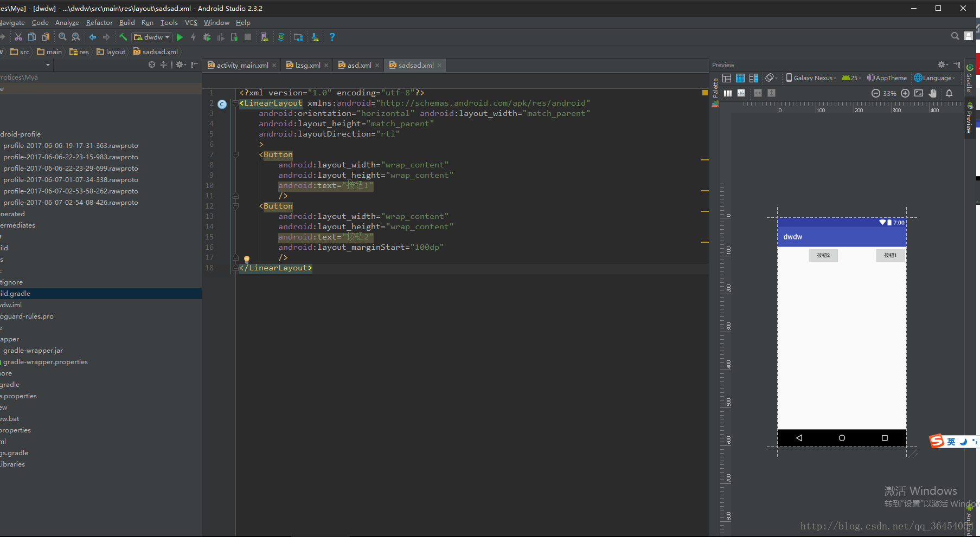Image resolution: width=980 pixels, height=537 pixels.
Task: Click the green hammer Make Project icon
Action: pos(123,37)
